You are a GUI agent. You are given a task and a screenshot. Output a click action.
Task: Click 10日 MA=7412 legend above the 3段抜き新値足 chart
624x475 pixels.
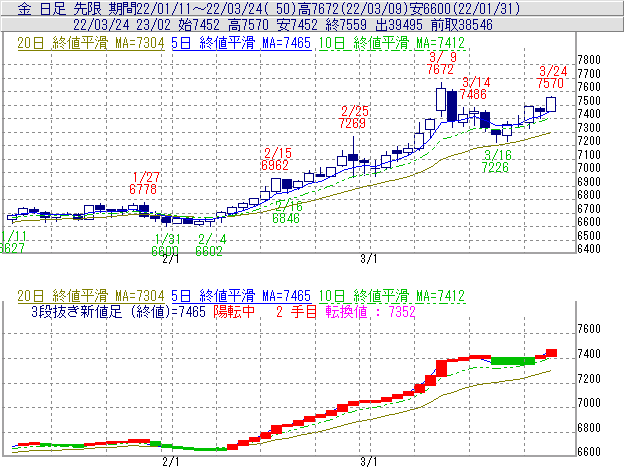[392, 296]
